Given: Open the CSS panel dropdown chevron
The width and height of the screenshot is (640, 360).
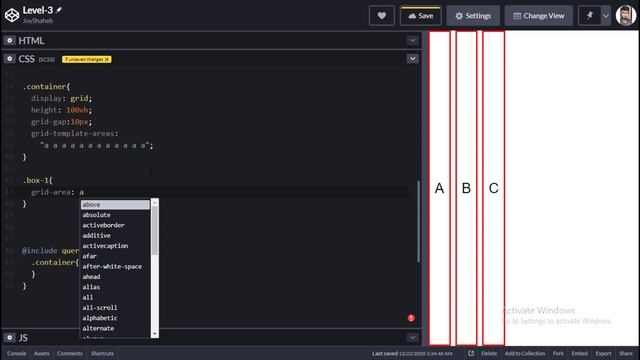Looking at the screenshot, I should 413,59.
